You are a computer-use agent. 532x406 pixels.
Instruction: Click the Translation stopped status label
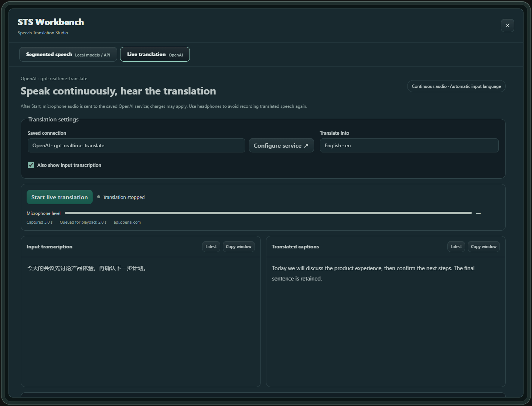pos(124,197)
